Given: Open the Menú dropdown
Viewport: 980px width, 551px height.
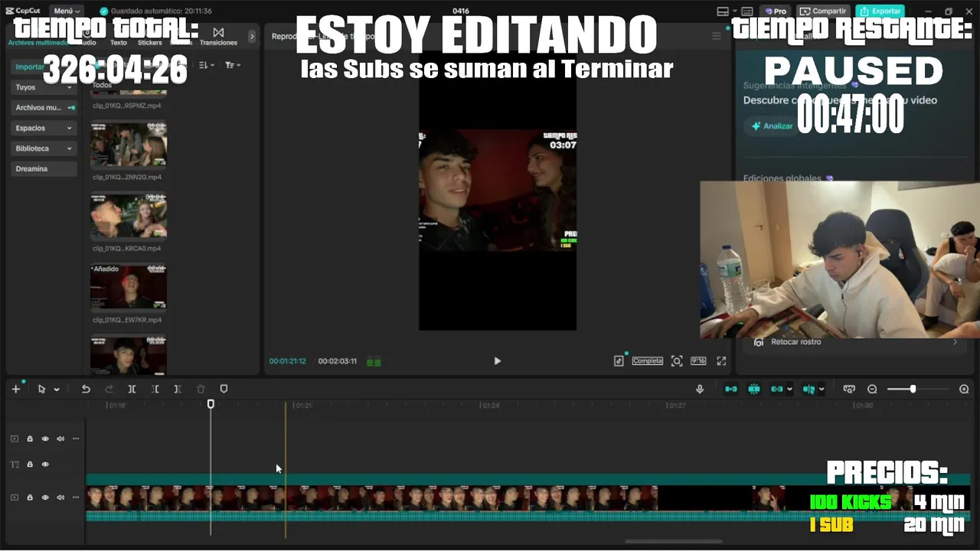Looking at the screenshot, I should pyautogui.click(x=67, y=11).
